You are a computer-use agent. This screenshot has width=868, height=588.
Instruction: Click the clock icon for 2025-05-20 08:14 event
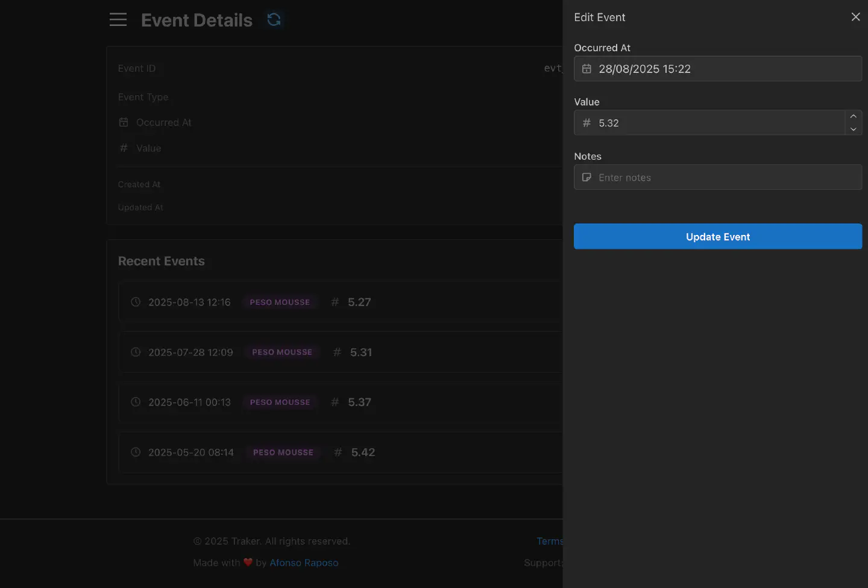pos(136,452)
